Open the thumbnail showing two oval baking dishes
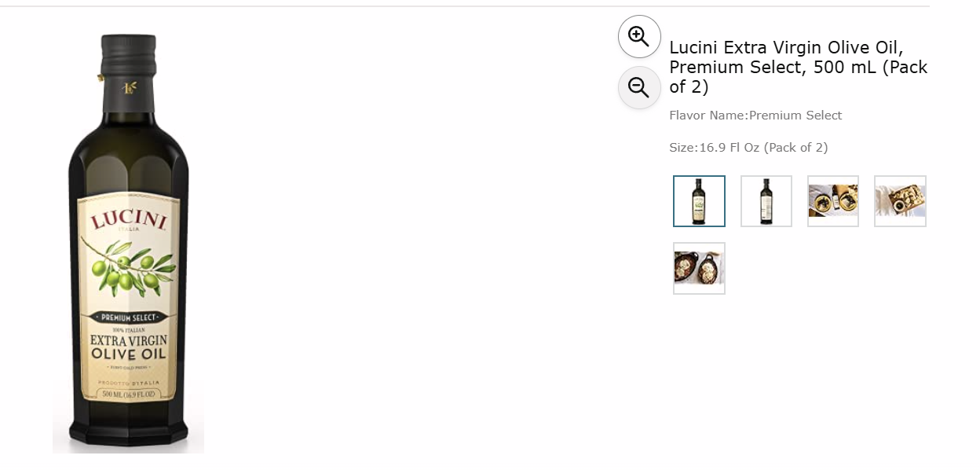Image resolution: width=980 pixels, height=470 pixels. tap(699, 268)
